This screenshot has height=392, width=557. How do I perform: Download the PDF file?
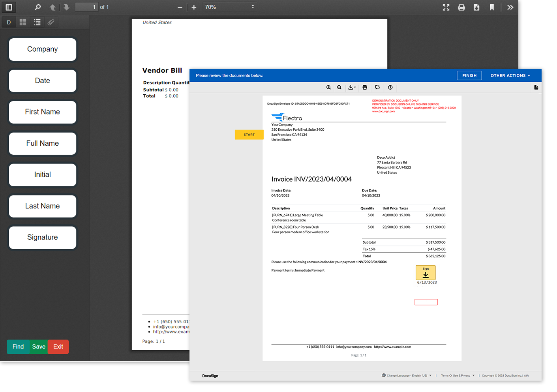[x=476, y=7]
